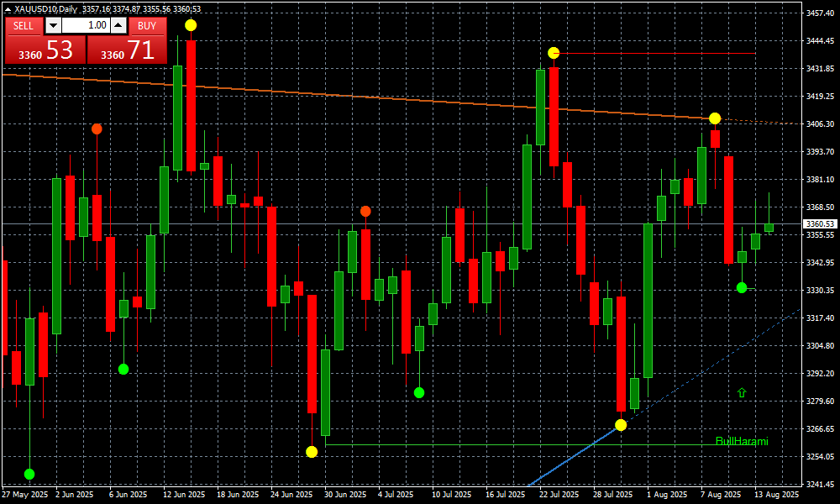Click the current price label 3360.53
This screenshot has width=840, height=504.
click(819, 224)
